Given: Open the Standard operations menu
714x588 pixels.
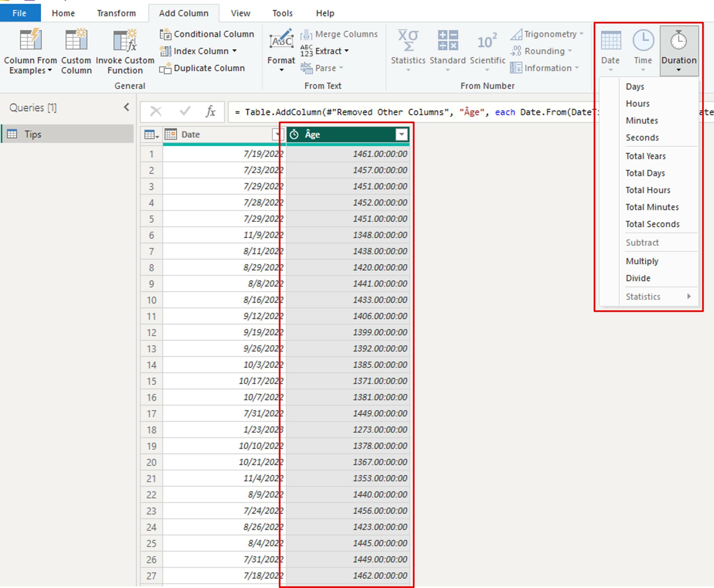Looking at the screenshot, I should (x=448, y=51).
